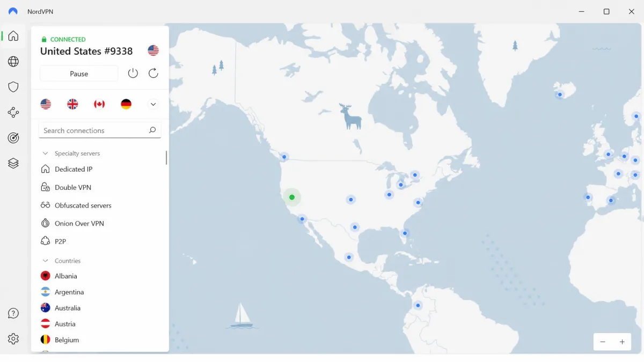Click the United States #9338 title
This screenshot has width=644, height=362.
86,51
